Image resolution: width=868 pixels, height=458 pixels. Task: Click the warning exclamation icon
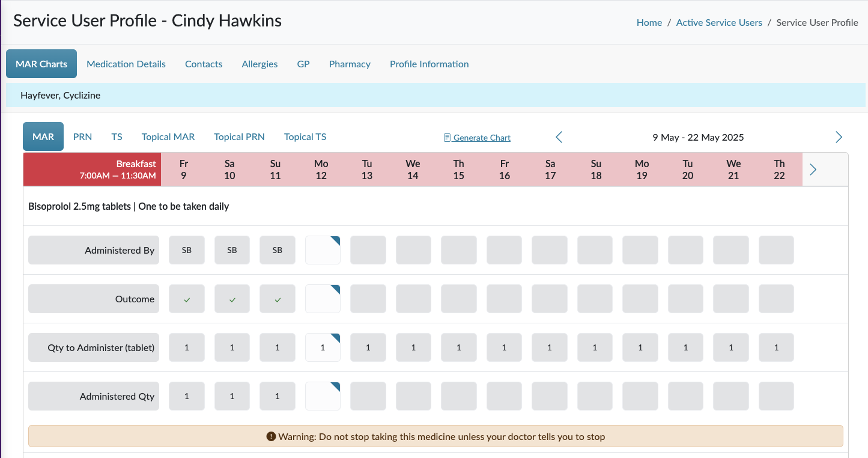click(x=271, y=436)
